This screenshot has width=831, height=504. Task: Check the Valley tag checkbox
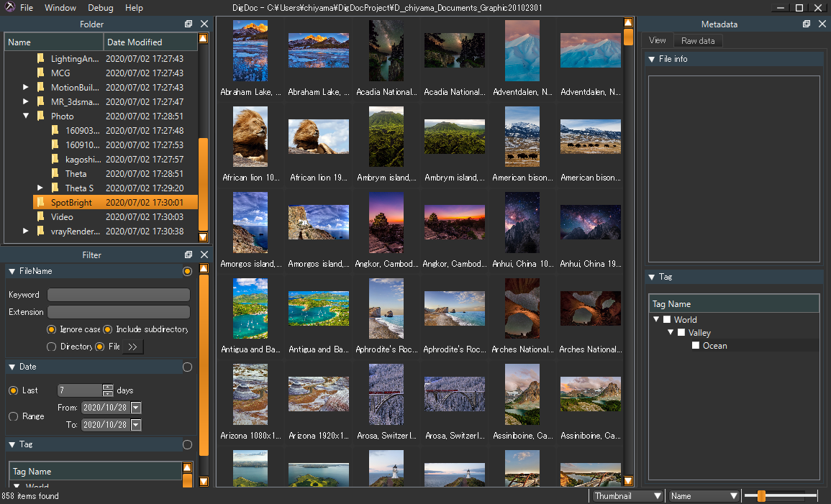coord(681,332)
